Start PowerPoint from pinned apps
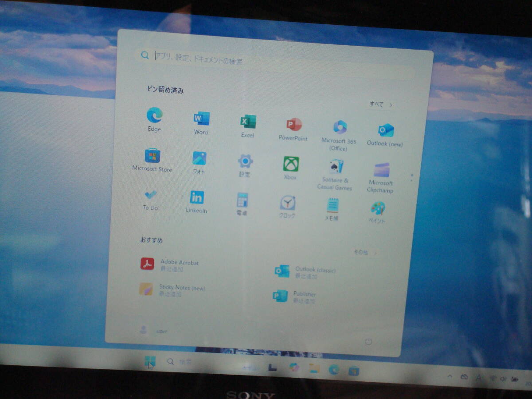 point(293,129)
